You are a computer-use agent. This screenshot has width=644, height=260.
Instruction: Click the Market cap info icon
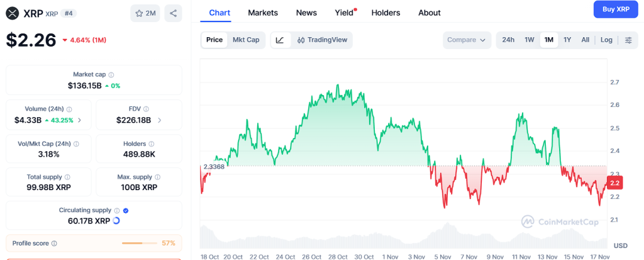pyautogui.click(x=111, y=74)
